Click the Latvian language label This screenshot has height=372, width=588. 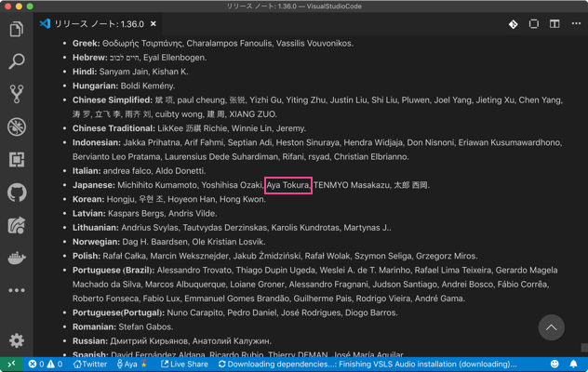tap(89, 214)
